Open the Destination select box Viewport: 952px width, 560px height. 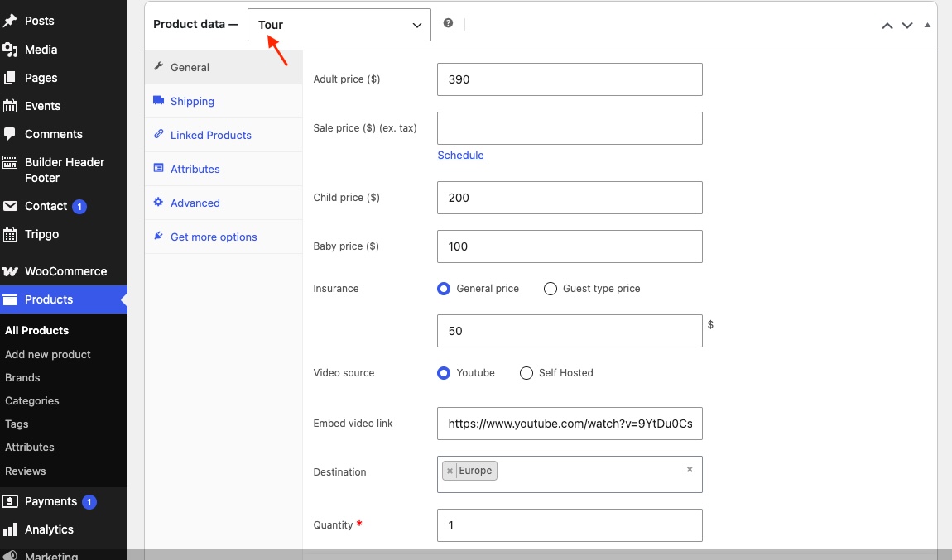click(570, 475)
